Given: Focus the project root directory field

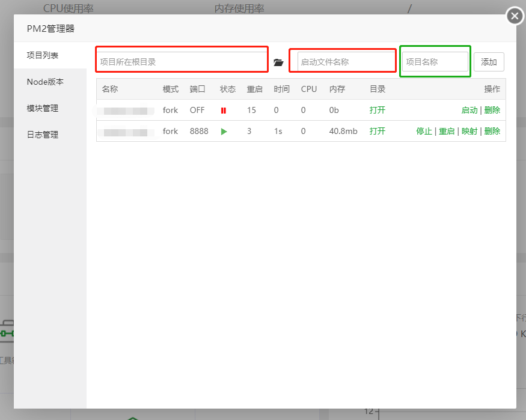Looking at the screenshot, I should click(x=182, y=62).
